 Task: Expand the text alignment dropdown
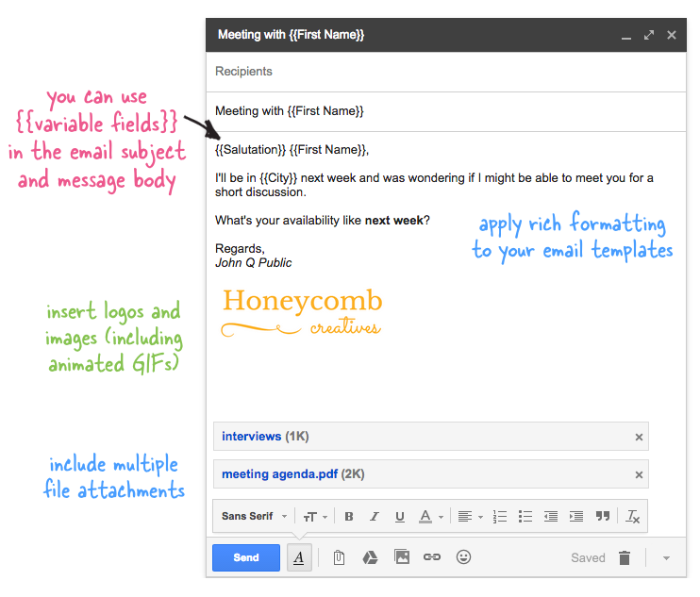470,517
